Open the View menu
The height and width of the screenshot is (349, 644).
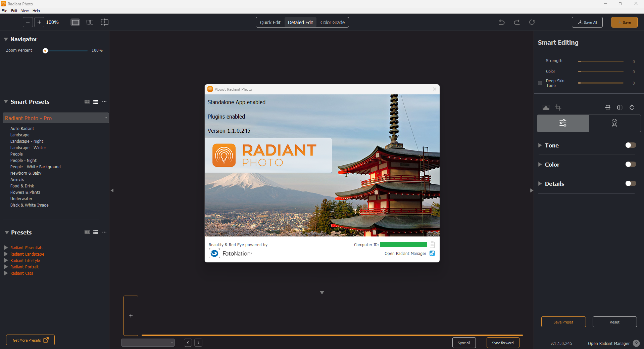coord(25,11)
